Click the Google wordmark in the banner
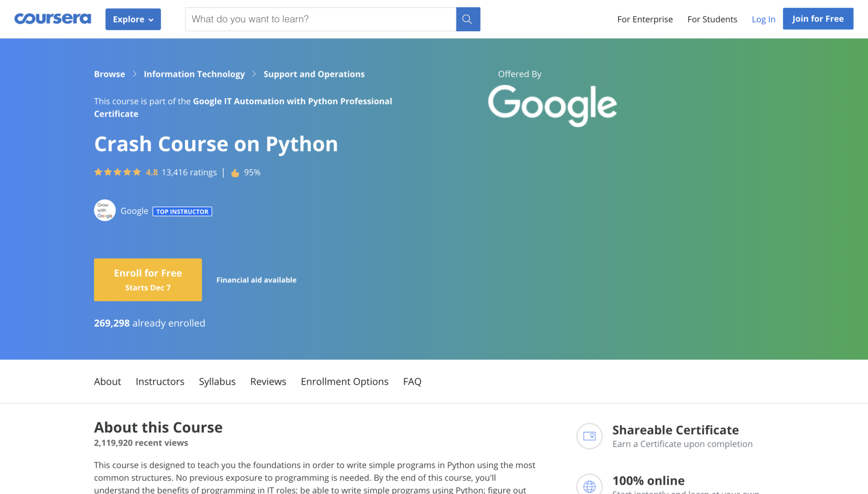Viewport: 868px width, 494px height. click(552, 105)
